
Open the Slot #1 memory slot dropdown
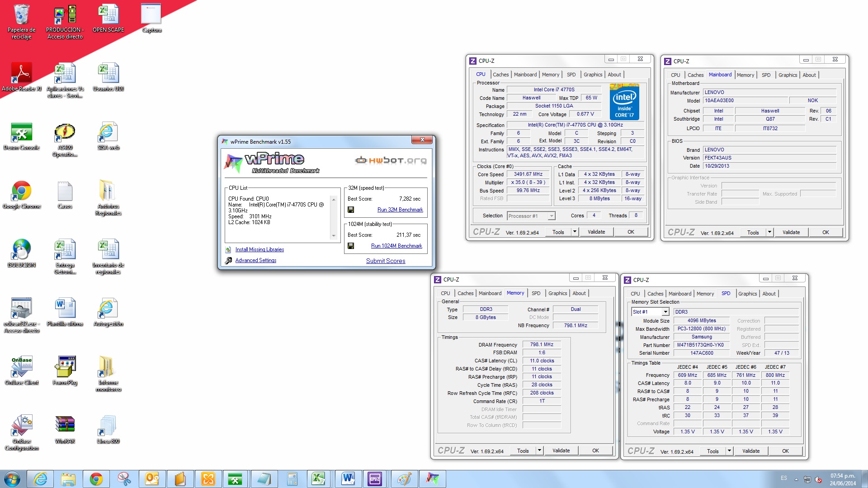pos(650,312)
